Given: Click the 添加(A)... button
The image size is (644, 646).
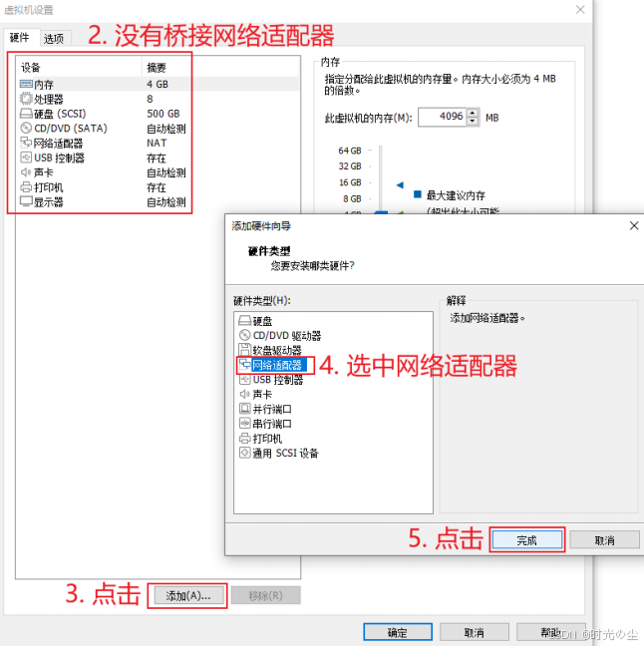Looking at the screenshot, I should [188, 596].
